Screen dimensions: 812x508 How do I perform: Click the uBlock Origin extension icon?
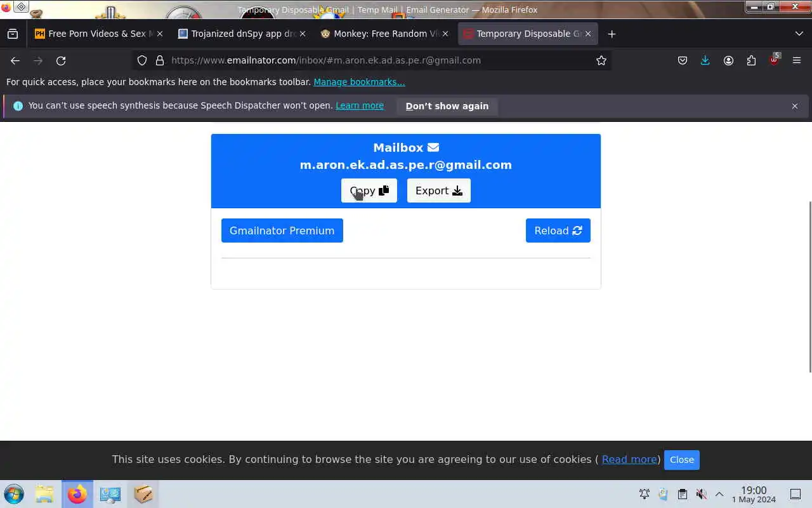tap(775, 60)
